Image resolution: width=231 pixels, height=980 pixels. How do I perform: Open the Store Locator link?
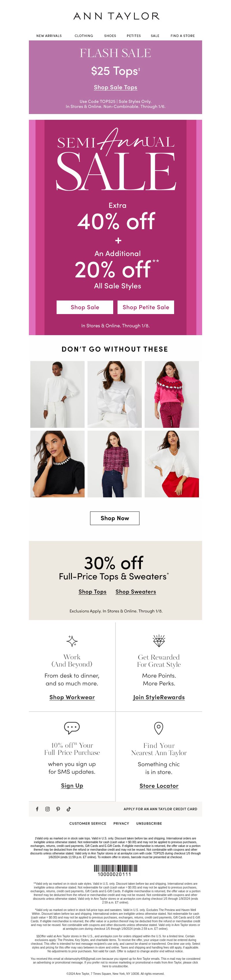(159, 786)
